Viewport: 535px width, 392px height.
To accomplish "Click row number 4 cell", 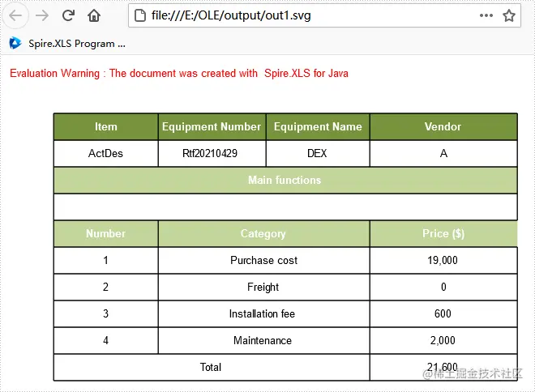I will coord(105,340).
